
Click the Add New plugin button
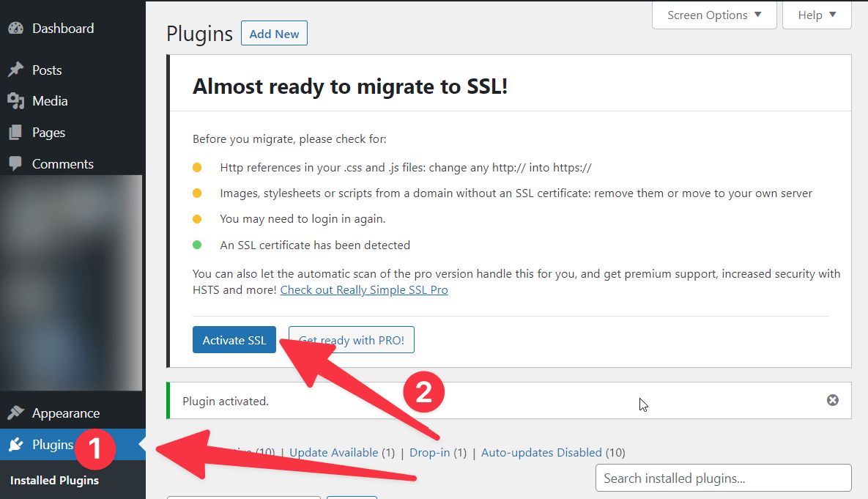click(x=274, y=33)
